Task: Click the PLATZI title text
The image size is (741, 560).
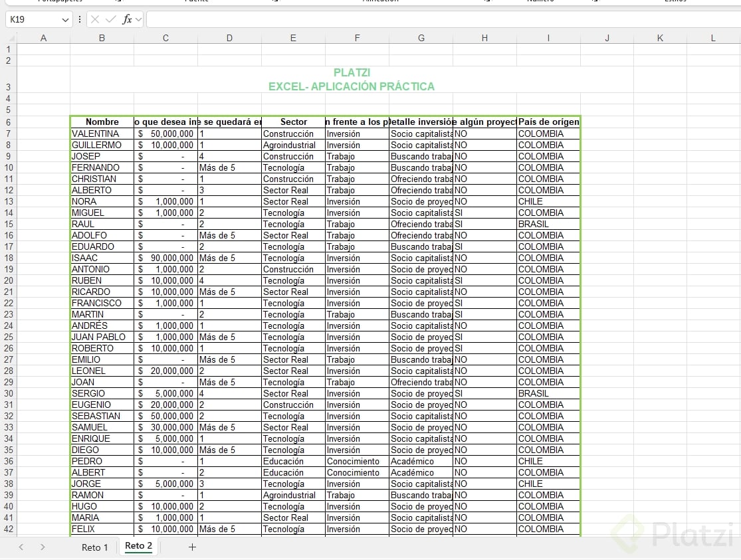Action: 352,73
